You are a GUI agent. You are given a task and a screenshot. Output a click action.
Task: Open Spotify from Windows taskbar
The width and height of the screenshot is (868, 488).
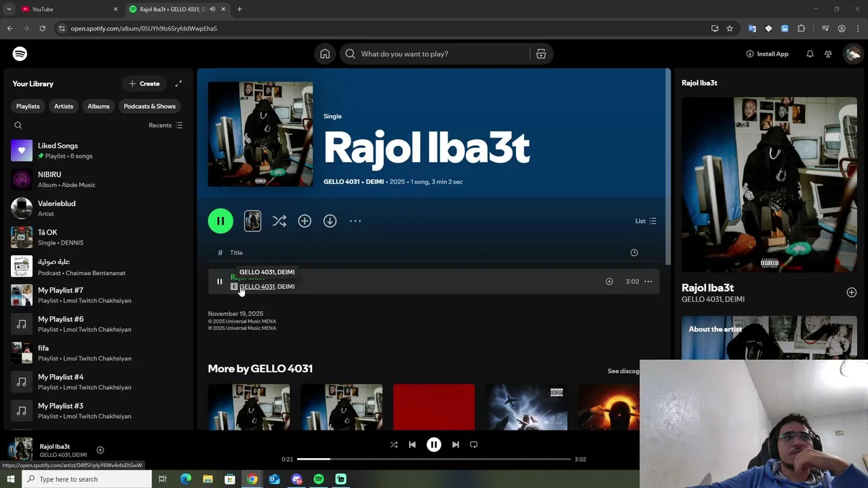pos(319,479)
